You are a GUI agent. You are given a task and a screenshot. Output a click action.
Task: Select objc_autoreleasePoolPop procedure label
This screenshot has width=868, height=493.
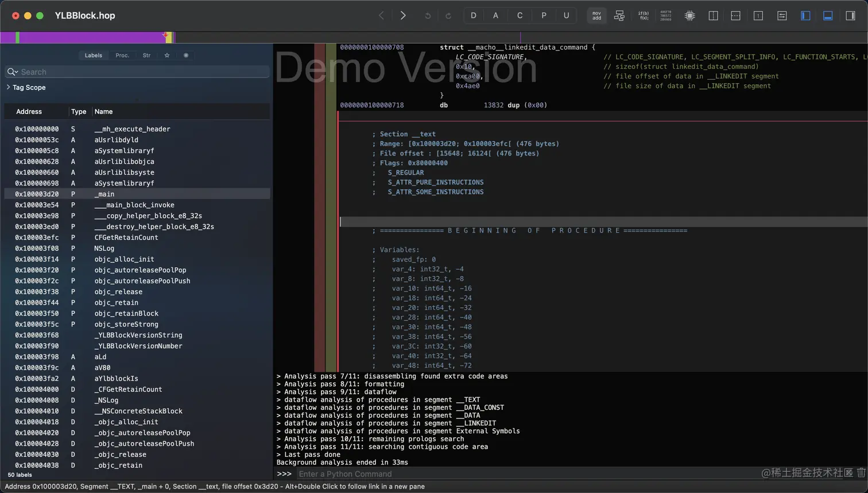point(137,270)
